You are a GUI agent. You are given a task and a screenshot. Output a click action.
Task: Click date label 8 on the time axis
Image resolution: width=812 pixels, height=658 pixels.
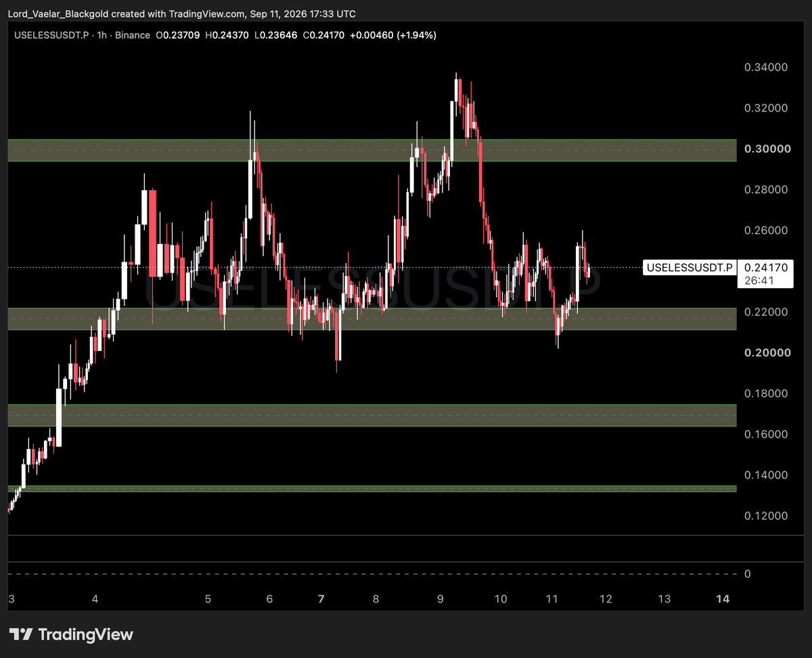pyautogui.click(x=376, y=599)
